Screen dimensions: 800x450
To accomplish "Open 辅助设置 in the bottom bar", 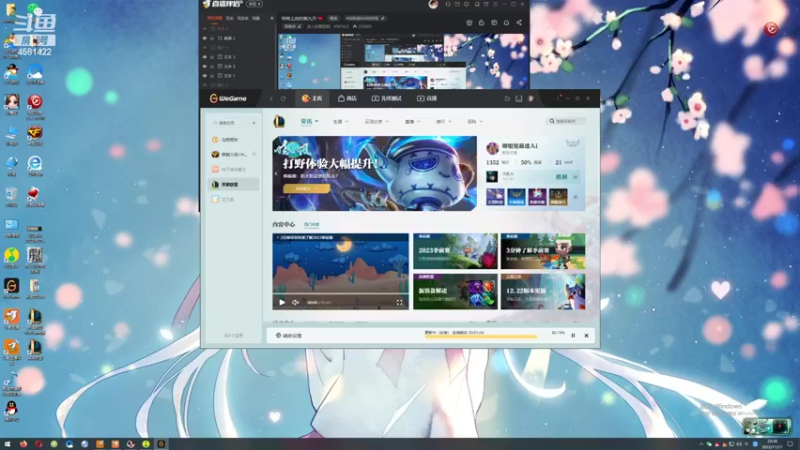I will pos(289,336).
